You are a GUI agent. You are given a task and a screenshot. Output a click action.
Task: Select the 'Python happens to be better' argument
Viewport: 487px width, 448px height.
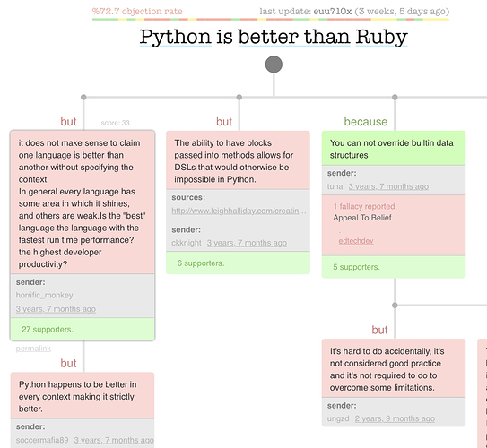pos(83,396)
